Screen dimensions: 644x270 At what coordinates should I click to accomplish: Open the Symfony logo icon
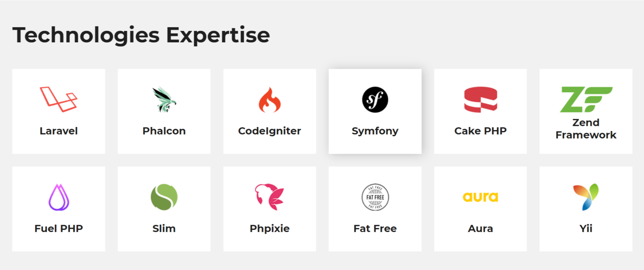pos(375,100)
